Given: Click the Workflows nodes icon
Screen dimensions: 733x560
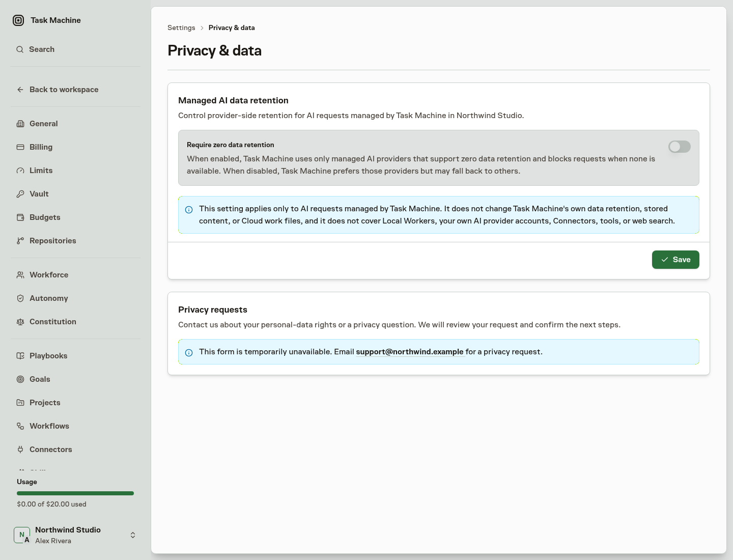Looking at the screenshot, I should (x=20, y=426).
